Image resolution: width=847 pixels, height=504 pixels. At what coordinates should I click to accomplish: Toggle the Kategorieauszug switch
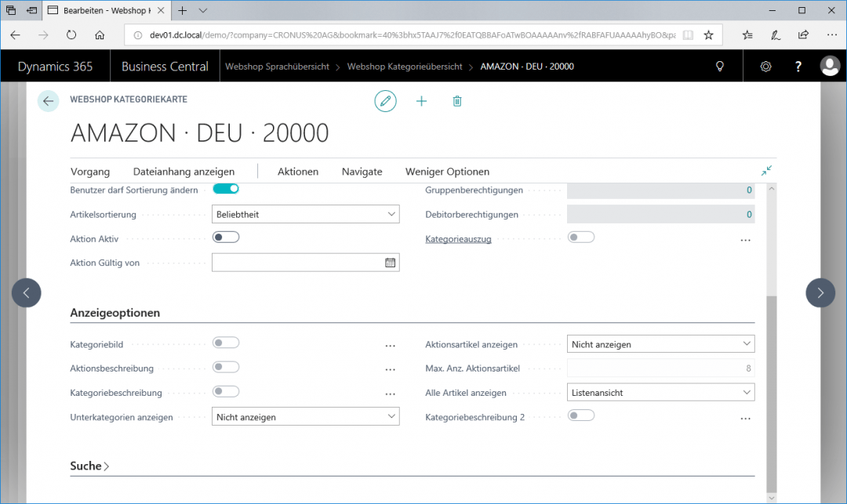click(580, 237)
